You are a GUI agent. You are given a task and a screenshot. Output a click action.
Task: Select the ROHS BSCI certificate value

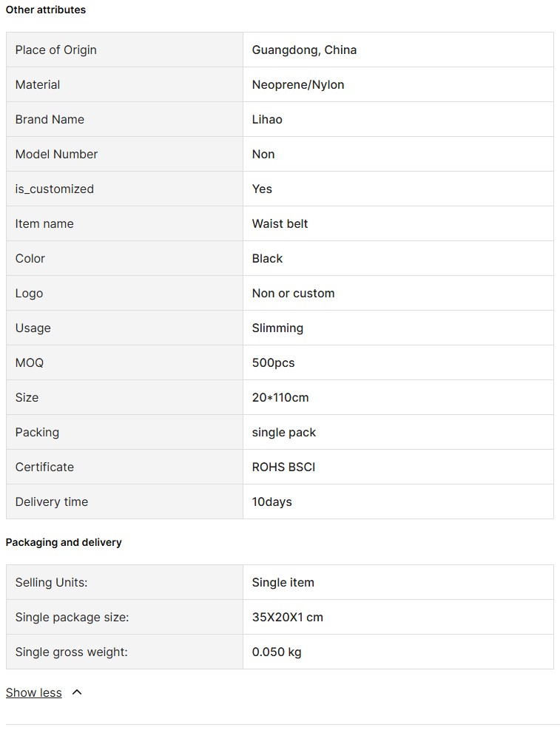[283, 467]
